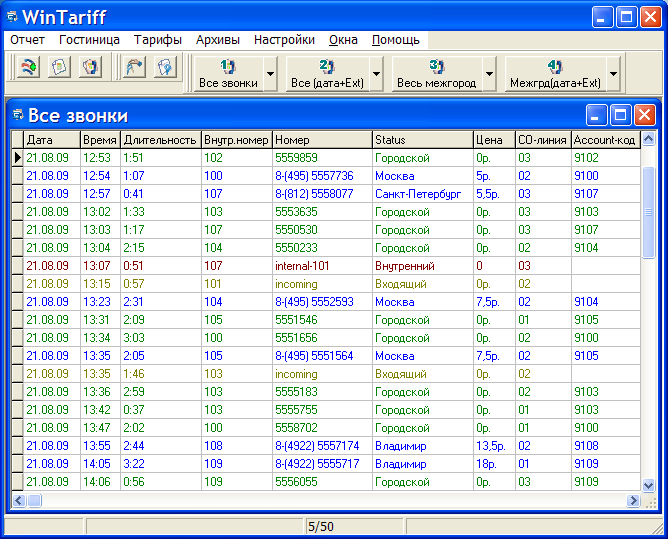Open the Тарифы menu
The image size is (668, 539).
[x=158, y=40]
